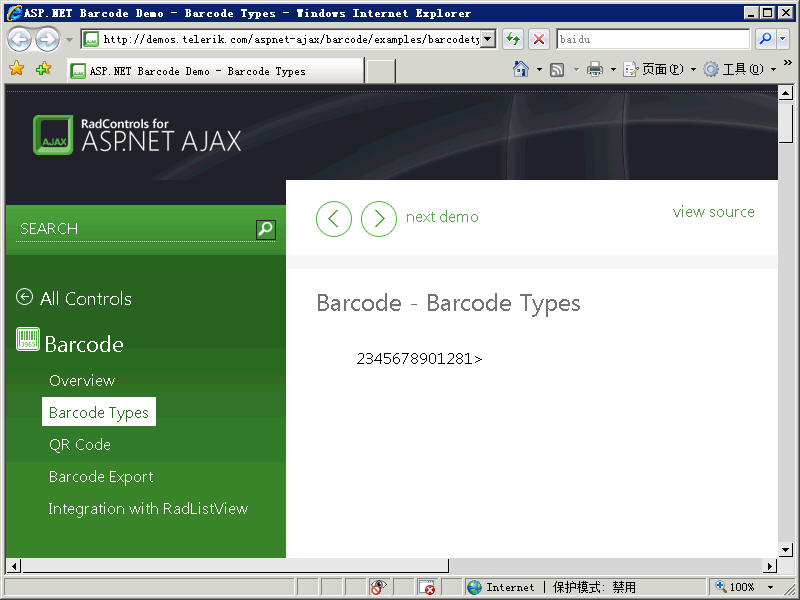Viewport: 800px width, 600px height.
Task: Go to the browser Home page icon
Action: pos(520,69)
